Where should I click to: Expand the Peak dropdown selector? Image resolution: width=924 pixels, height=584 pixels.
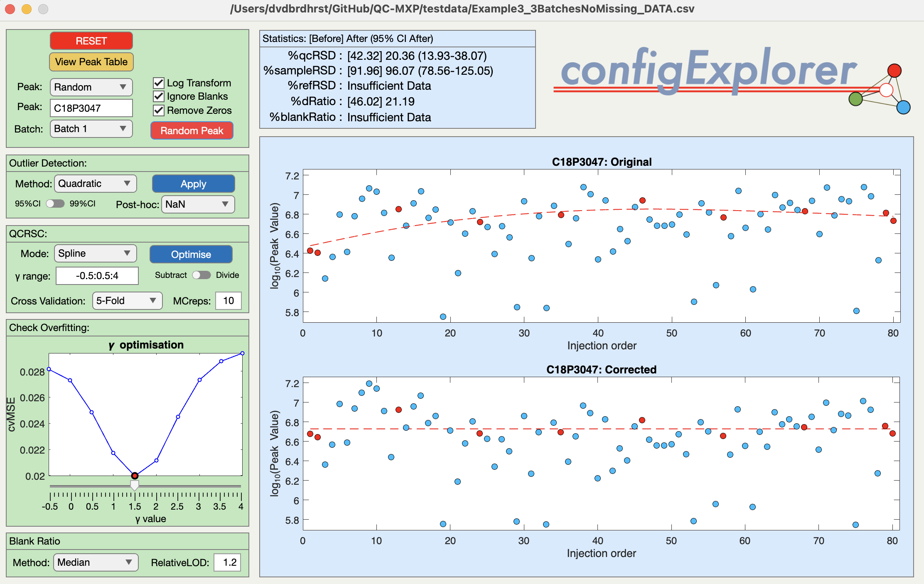point(88,86)
